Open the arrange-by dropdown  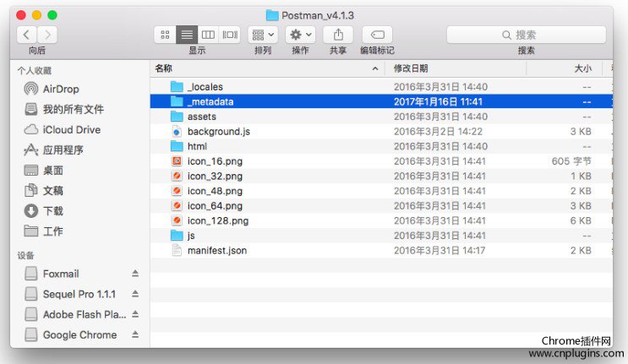[262, 35]
